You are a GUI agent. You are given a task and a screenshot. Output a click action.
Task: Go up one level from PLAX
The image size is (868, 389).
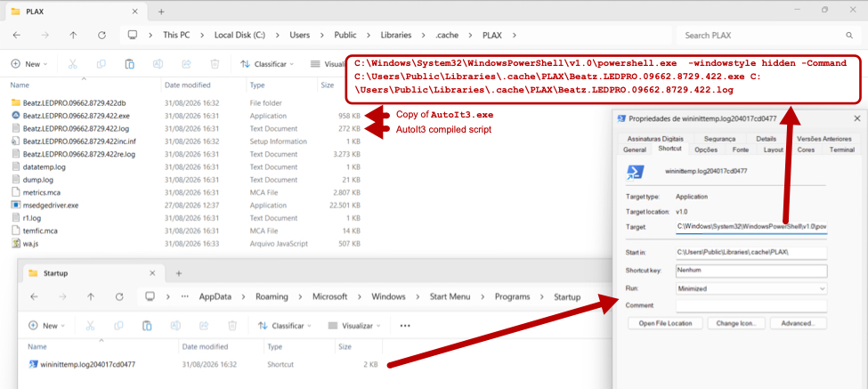coord(73,35)
